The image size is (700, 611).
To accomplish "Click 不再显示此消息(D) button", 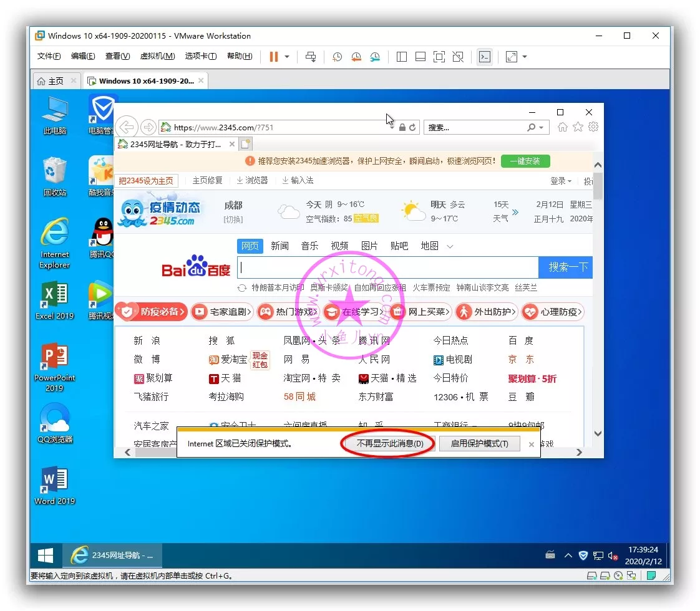I will [x=389, y=444].
